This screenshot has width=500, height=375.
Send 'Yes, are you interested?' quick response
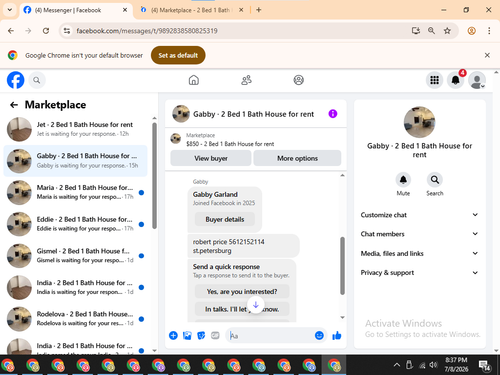click(x=242, y=292)
